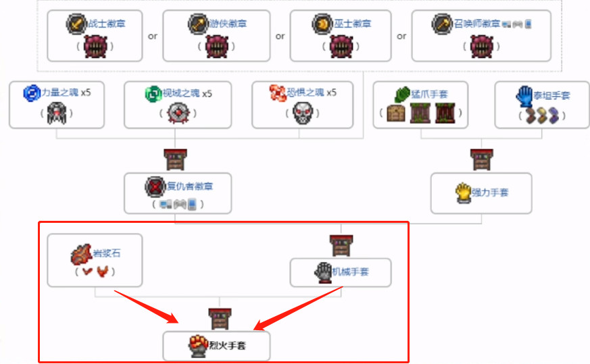Select the 召唤师徽章 emblem icon
This screenshot has width=590, height=364.
[x=442, y=24]
